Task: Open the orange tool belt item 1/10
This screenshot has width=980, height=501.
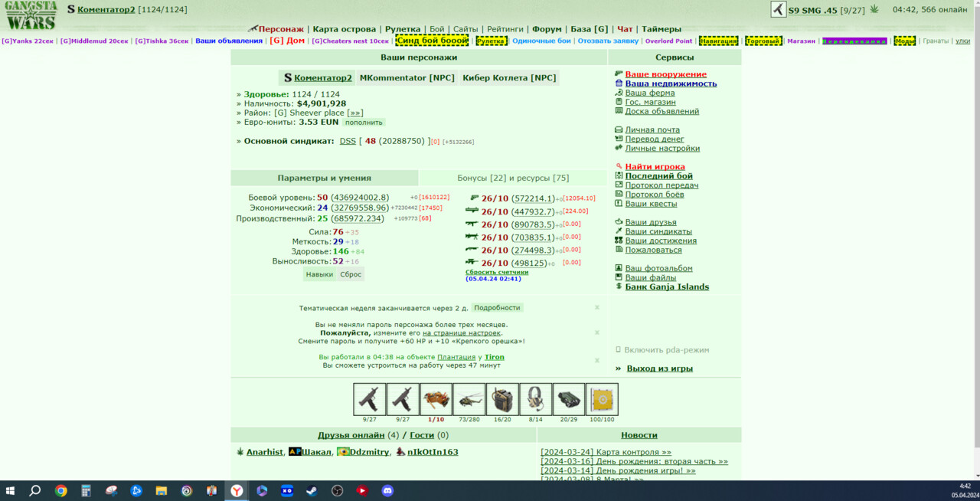Action: click(x=436, y=399)
